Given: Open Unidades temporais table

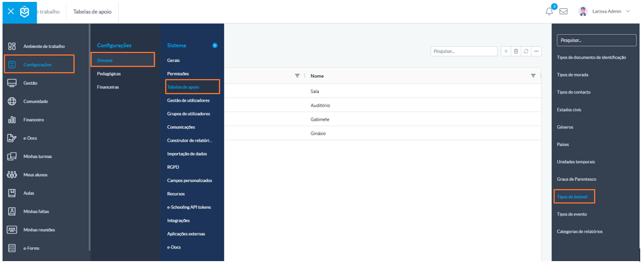Looking at the screenshot, I should pyautogui.click(x=576, y=162).
